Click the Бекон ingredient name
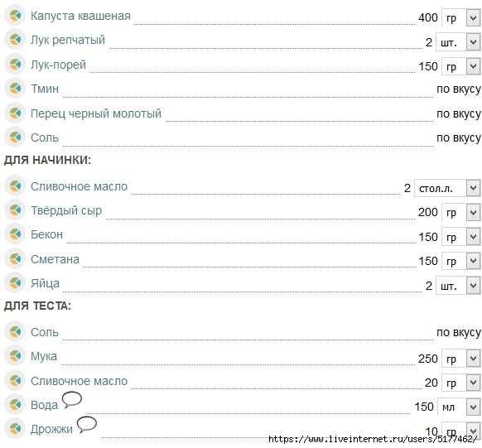This screenshot has width=482, height=448. pos(46,234)
